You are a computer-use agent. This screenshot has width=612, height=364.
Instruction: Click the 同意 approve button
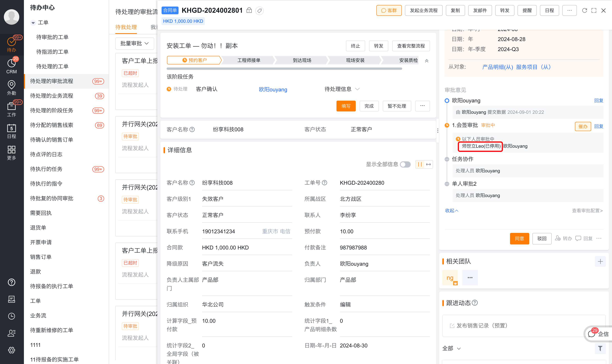[x=519, y=239]
